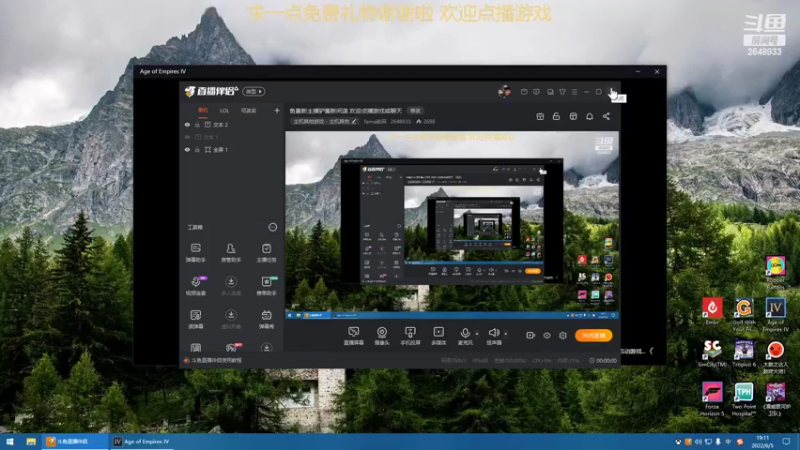Hide the 全屏 1 source with eye icon
Viewport: 800px width, 450px height.
(187, 150)
